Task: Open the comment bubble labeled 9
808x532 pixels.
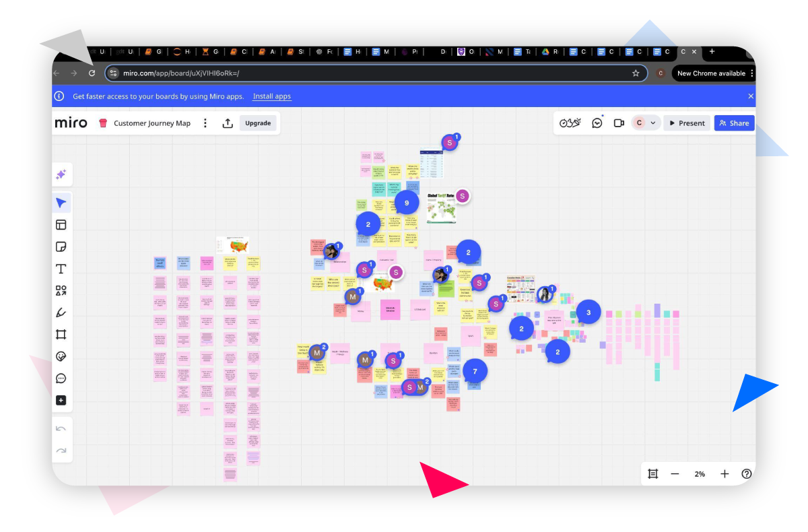Action: point(406,202)
